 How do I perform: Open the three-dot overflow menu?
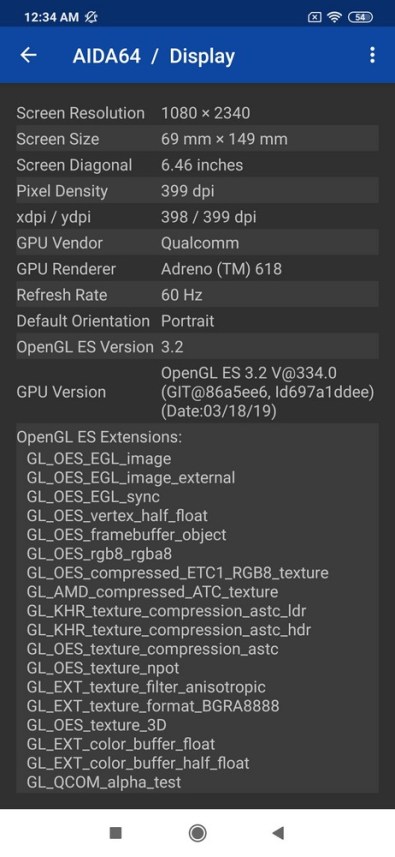click(x=372, y=55)
